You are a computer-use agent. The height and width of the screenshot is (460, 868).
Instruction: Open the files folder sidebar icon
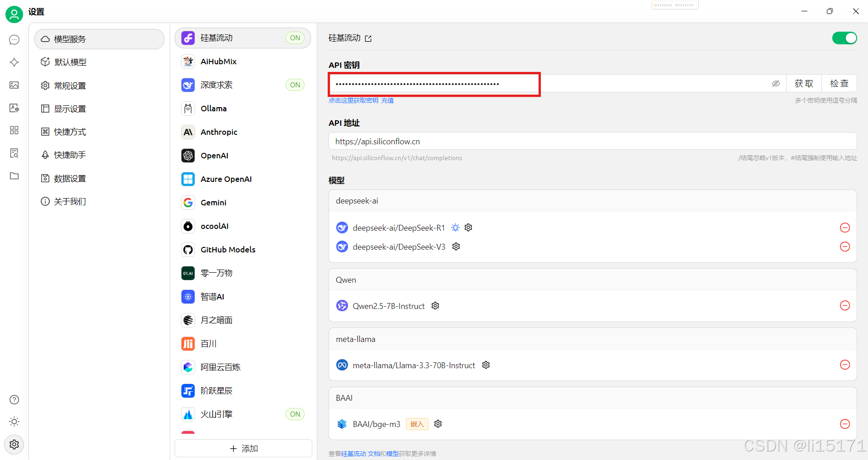14,175
